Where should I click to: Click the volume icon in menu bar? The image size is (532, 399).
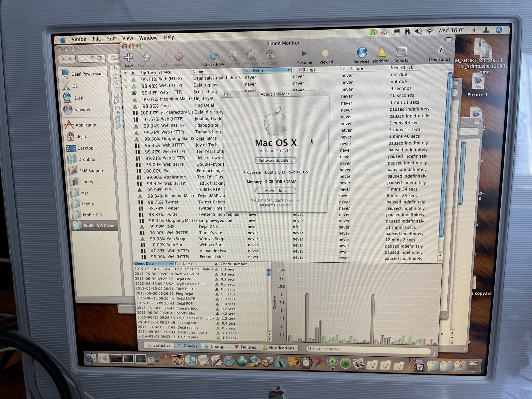coord(418,31)
